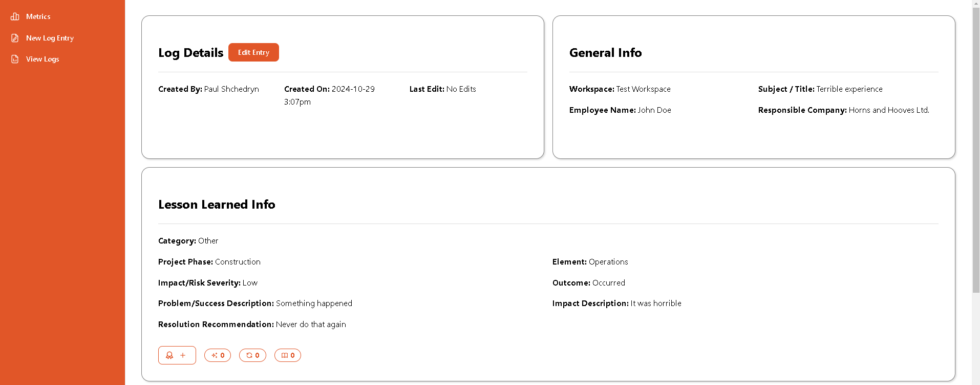Open Metrics from the sidebar text
The image size is (980, 385).
38,17
